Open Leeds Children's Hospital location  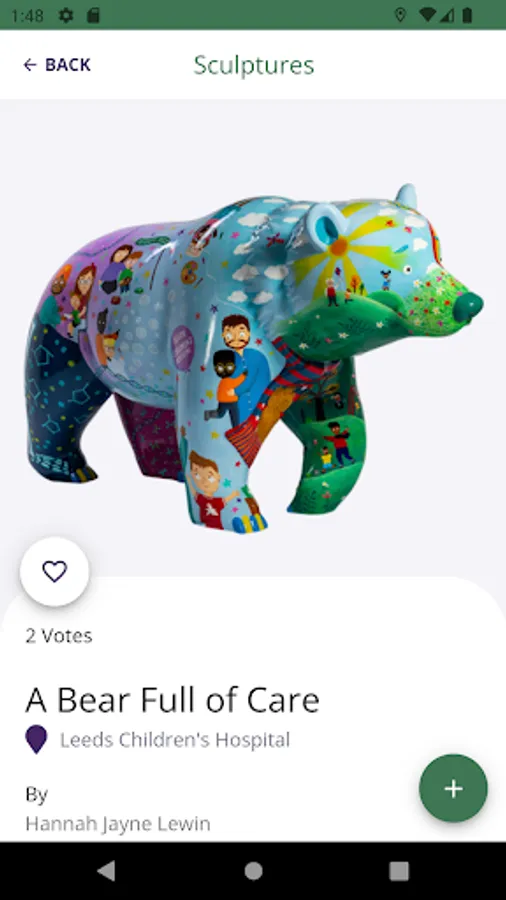point(175,740)
